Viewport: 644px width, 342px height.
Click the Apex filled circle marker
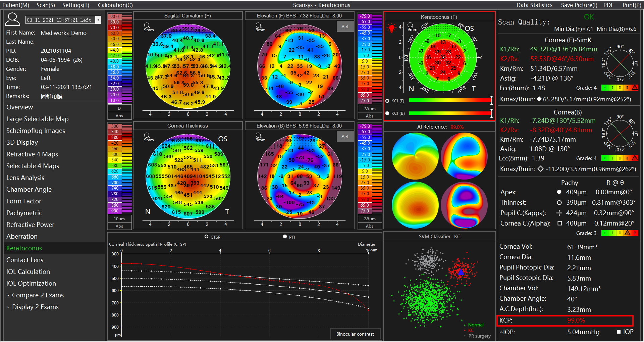[559, 192]
